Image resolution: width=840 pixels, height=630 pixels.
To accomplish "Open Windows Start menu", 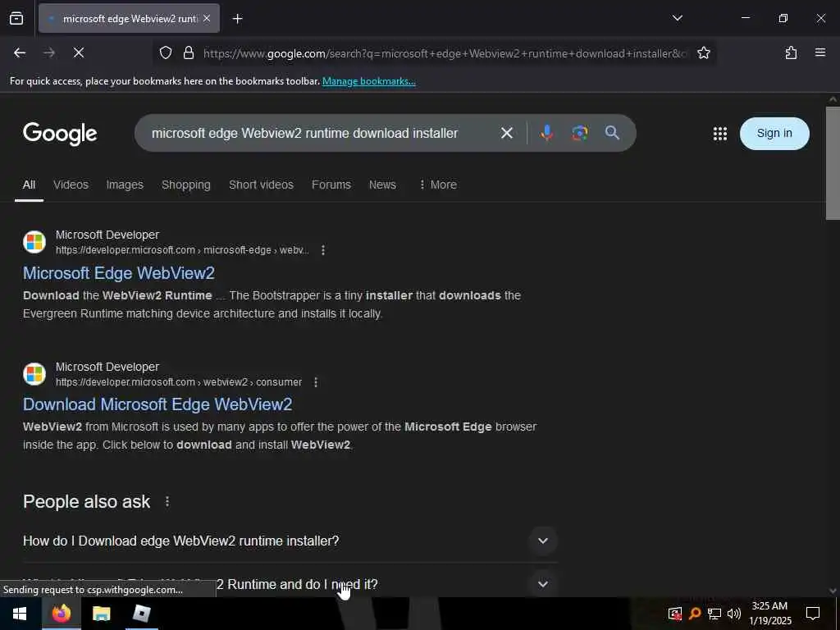I will (20, 614).
